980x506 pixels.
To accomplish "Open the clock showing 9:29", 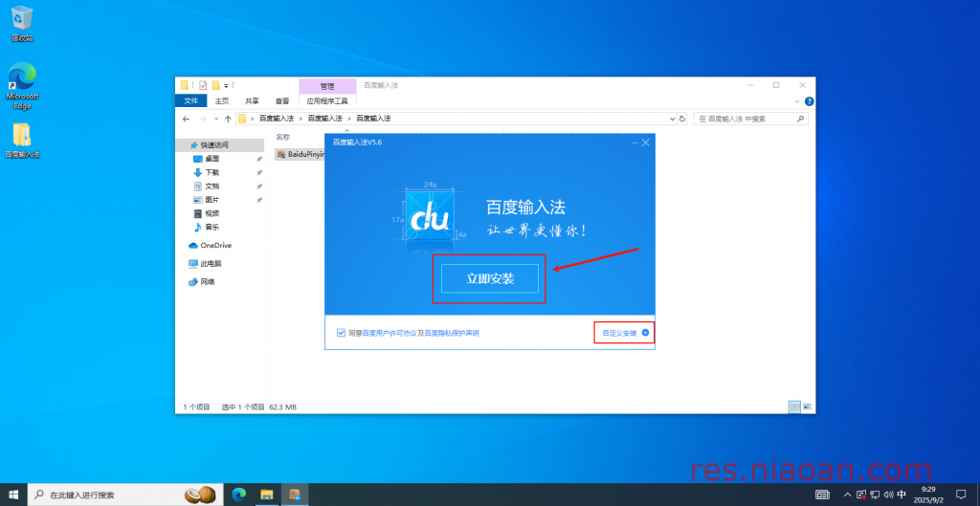I will tap(928, 495).
